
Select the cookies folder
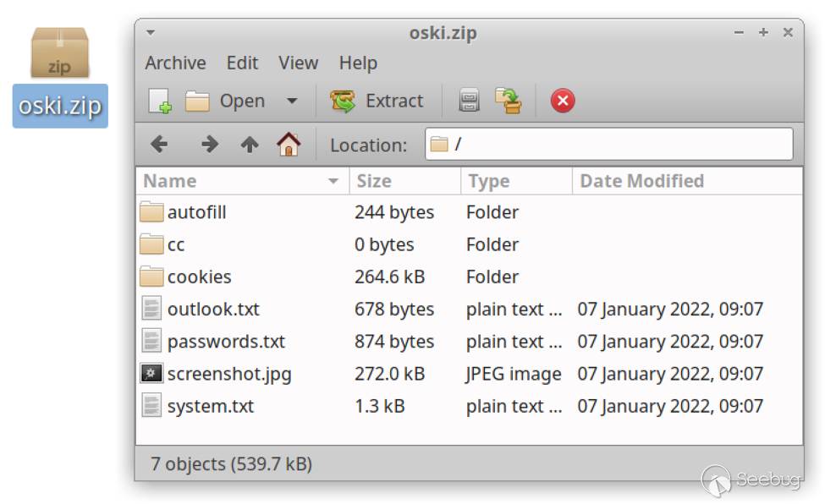[x=199, y=277]
